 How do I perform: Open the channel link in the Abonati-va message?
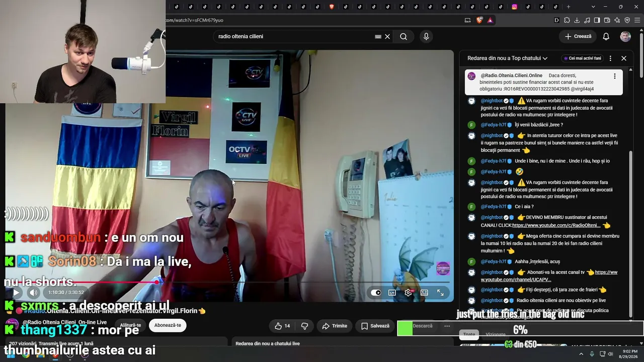click(549, 276)
